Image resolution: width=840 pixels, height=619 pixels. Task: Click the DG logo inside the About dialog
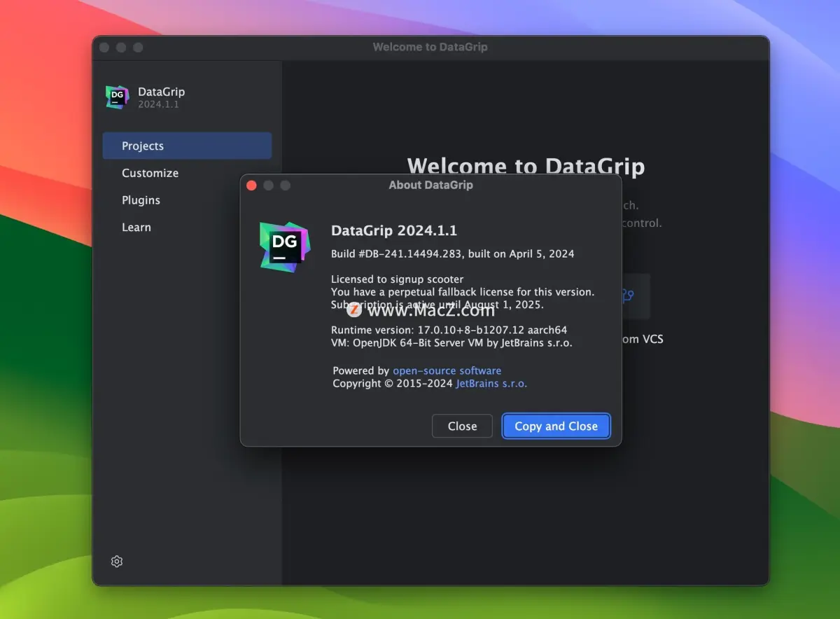pos(284,246)
